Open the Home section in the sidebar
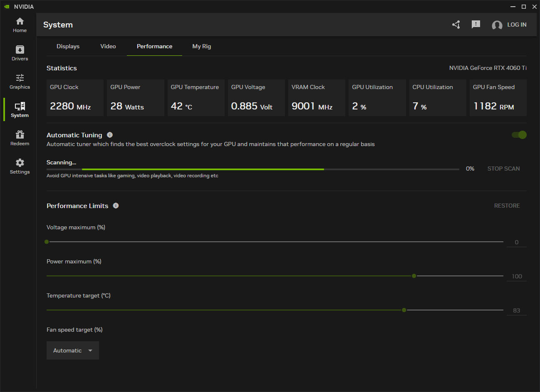Viewport: 540px width, 392px height. pyautogui.click(x=20, y=25)
